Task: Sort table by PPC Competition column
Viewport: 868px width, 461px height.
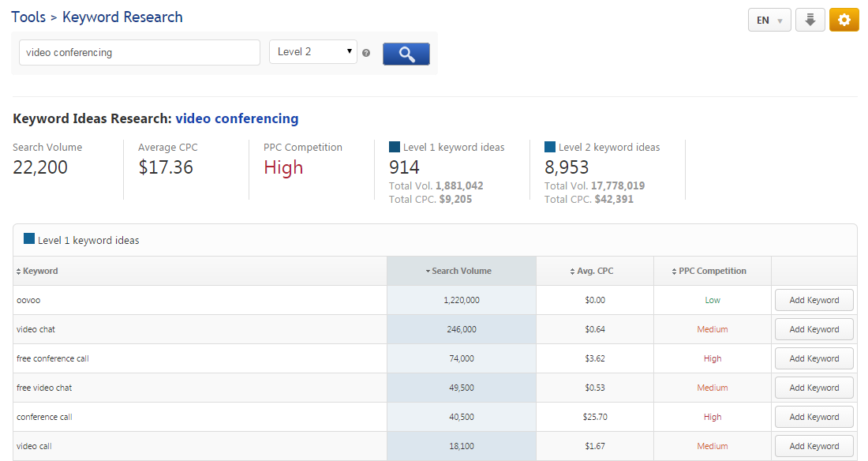Action: 712,271
